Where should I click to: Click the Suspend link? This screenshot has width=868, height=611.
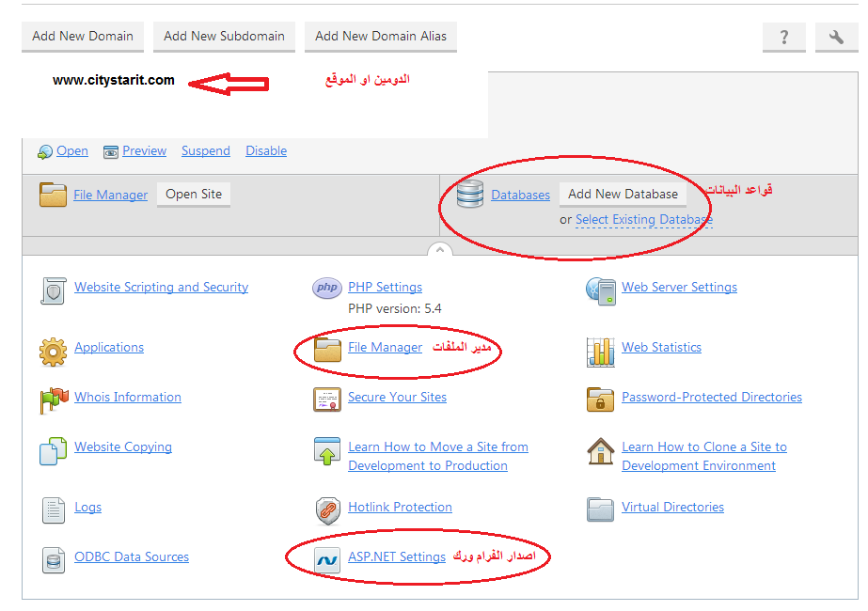pyautogui.click(x=205, y=151)
